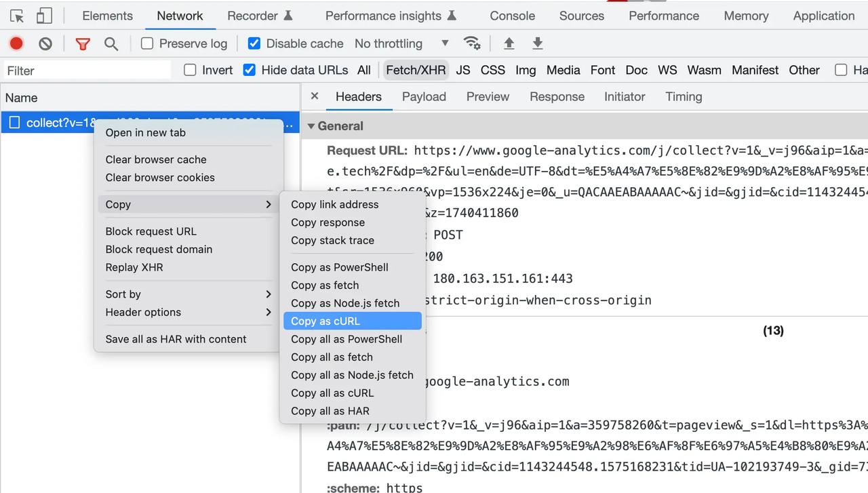Open the No throttling dropdown
This screenshot has width=868, height=493.
[401, 43]
